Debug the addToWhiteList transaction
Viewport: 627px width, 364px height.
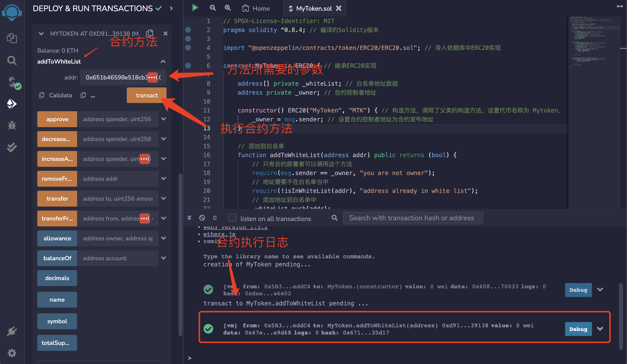click(578, 329)
